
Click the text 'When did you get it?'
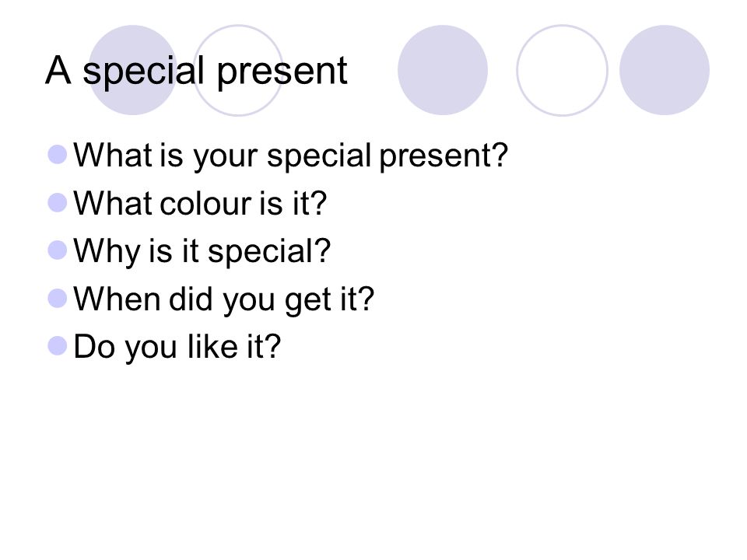[224, 300]
